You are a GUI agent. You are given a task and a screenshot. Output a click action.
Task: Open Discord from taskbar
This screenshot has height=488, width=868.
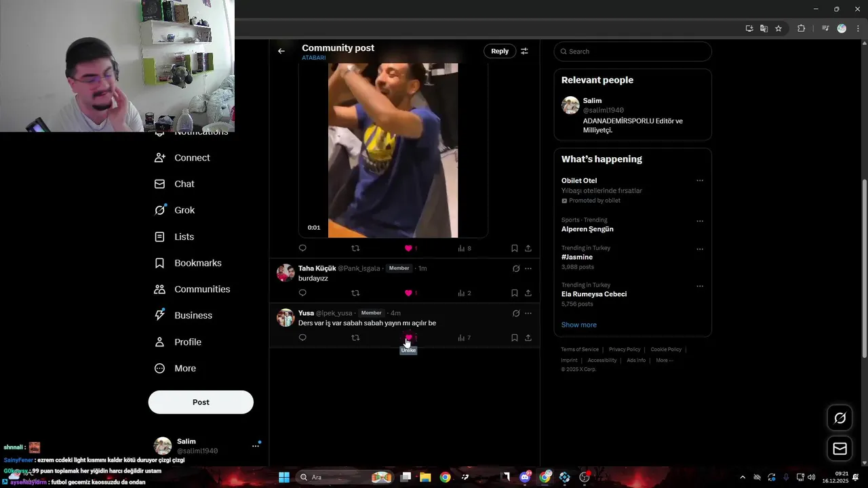coord(525,477)
